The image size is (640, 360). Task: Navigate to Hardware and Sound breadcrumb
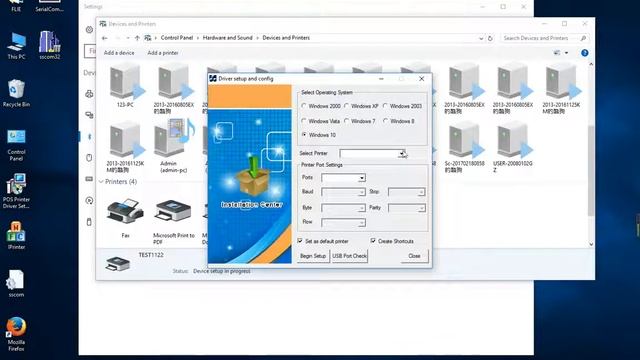227,38
